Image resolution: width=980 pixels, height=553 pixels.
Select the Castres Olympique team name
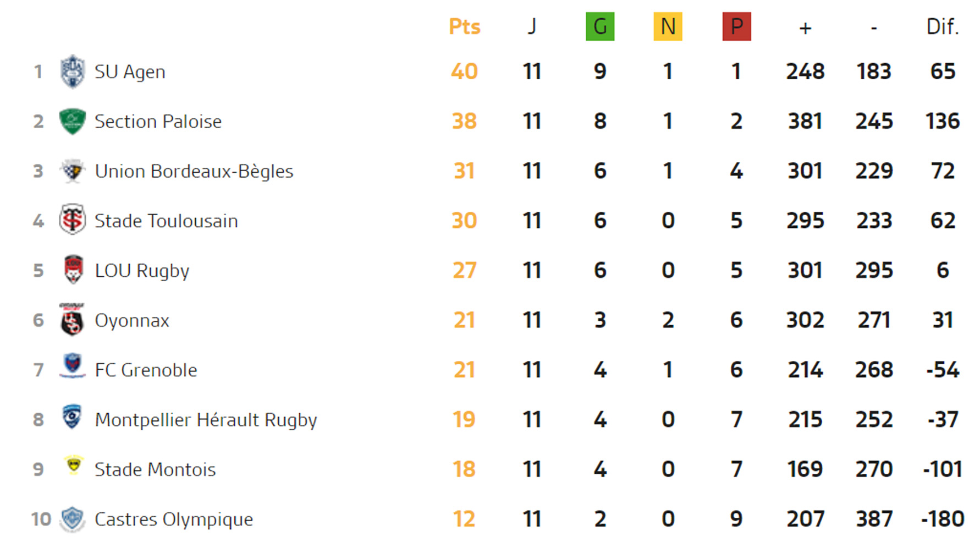174,519
